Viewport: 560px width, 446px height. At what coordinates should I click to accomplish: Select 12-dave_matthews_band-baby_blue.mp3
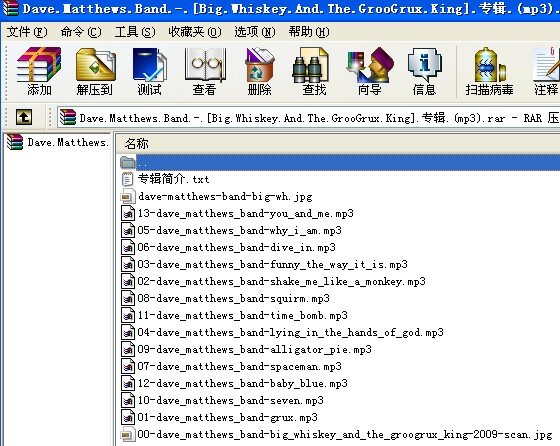(242, 384)
